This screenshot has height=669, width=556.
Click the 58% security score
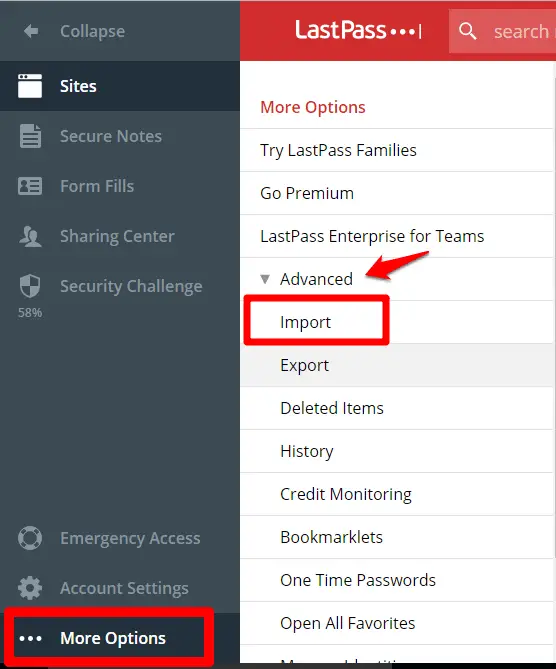pos(30,313)
